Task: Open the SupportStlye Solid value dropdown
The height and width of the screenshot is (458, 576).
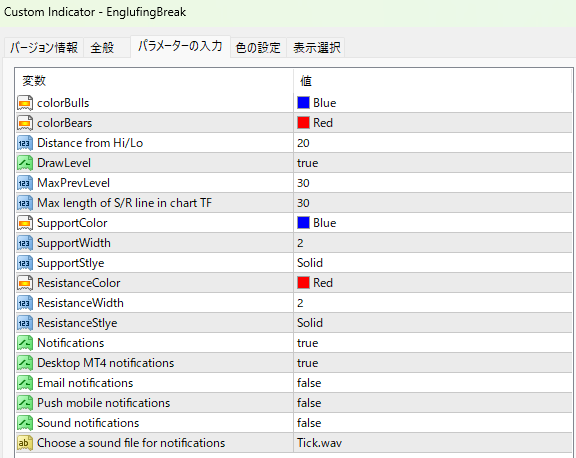Action: pyautogui.click(x=433, y=263)
